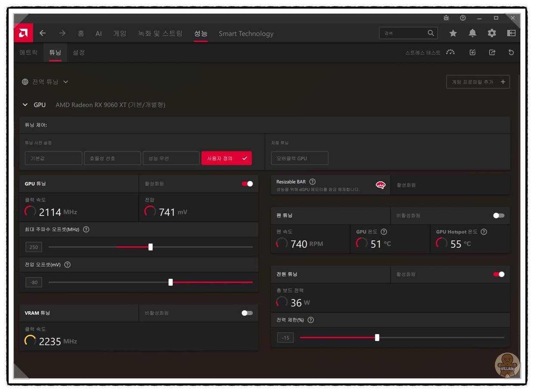Collapse the GPU section chevron
The image size is (534, 392).
[25, 105]
